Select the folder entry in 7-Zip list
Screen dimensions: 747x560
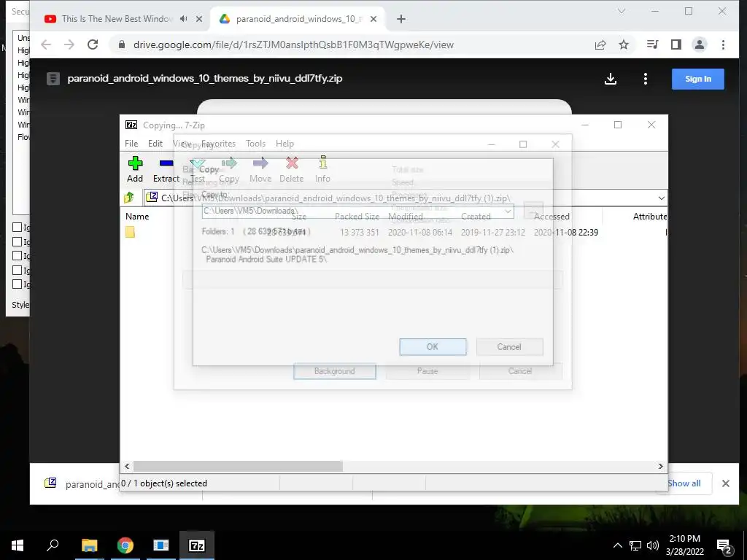point(130,232)
